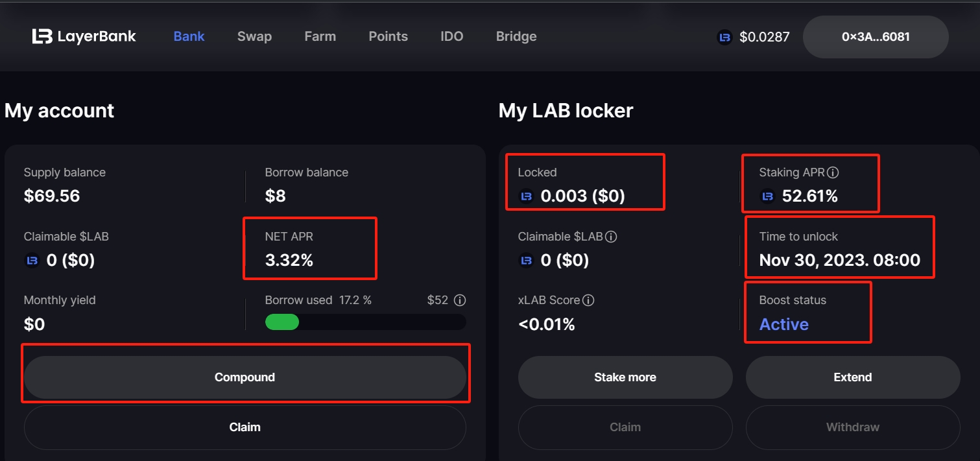Viewport: 980px width, 461px height.
Task: Click the LayerBank logo icon
Action: pyautogui.click(x=42, y=36)
